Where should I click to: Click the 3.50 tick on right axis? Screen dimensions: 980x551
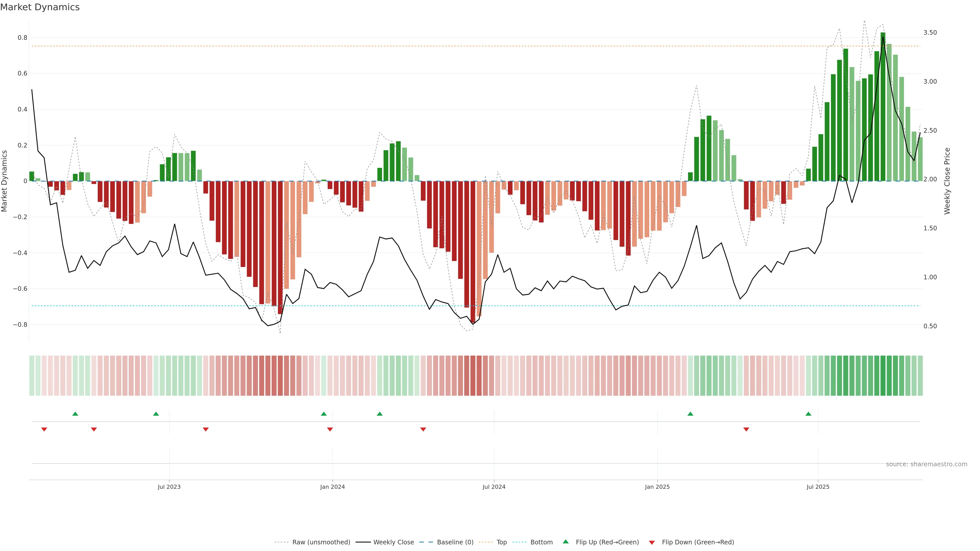pyautogui.click(x=930, y=33)
